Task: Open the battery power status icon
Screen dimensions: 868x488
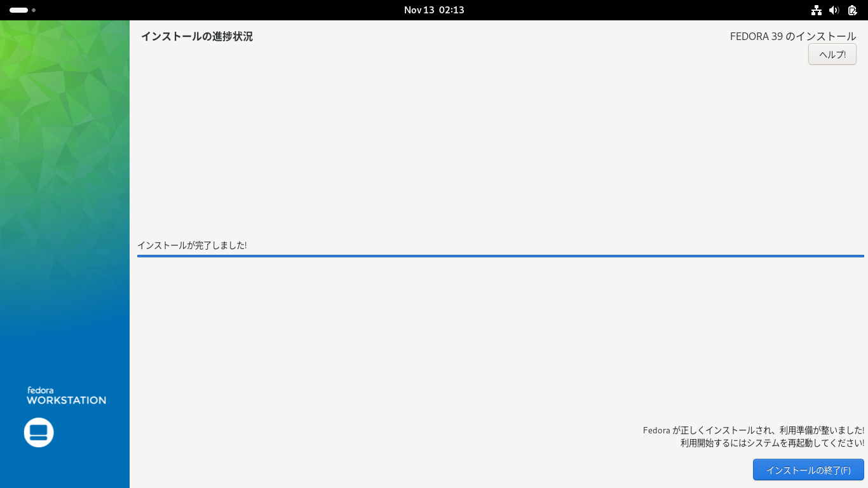Action: pos(852,10)
